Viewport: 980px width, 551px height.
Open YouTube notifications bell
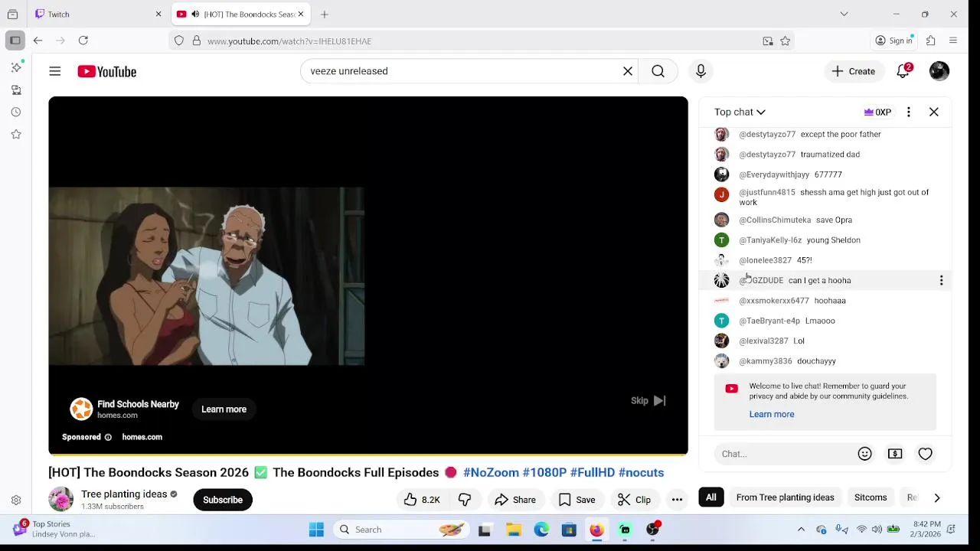coord(903,71)
